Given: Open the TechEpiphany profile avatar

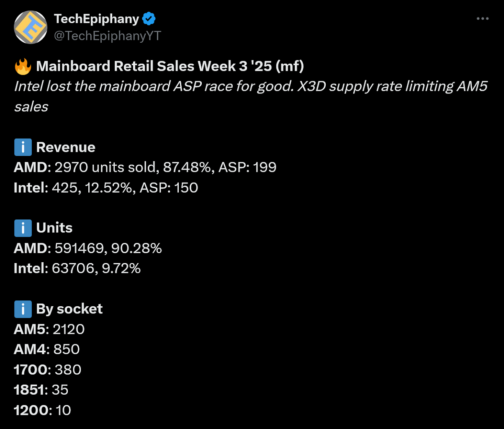Looking at the screenshot, I should (30, 27).
